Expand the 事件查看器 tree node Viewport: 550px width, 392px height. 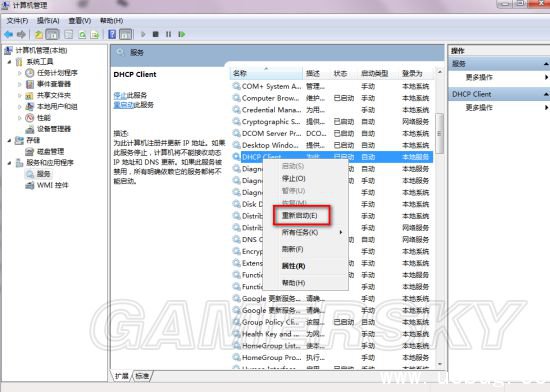(20, 84)
